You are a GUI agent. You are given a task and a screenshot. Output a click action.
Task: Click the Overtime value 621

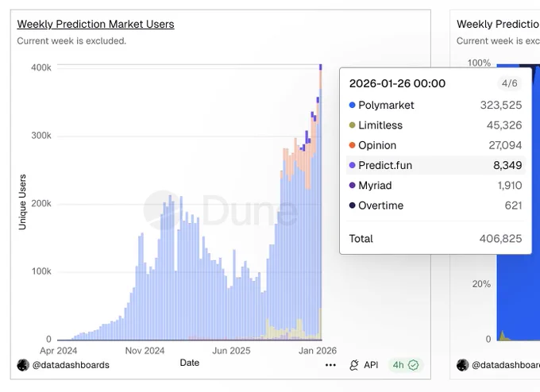tap(514, 206)
